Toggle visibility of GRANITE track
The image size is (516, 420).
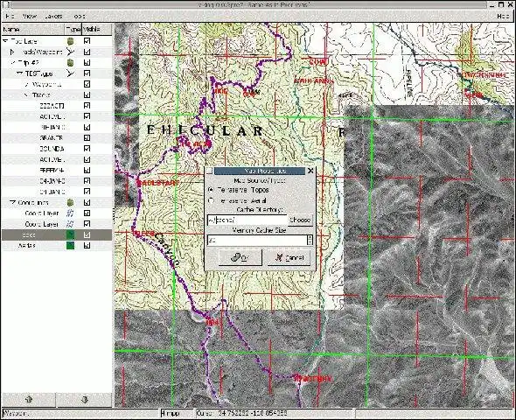coord(87,137)
